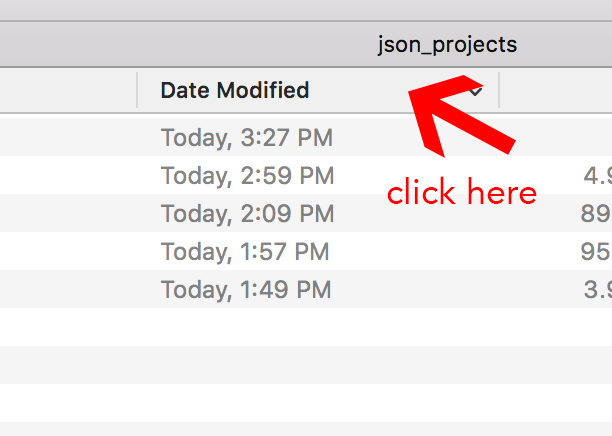Click the column header left of Date Modified
612x436 pixels.
pos(68,90)
